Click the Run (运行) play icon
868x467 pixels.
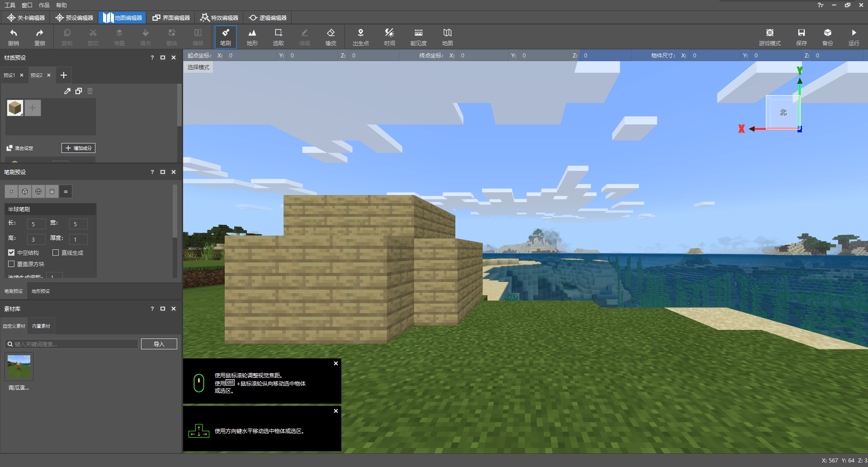point(854,37)
